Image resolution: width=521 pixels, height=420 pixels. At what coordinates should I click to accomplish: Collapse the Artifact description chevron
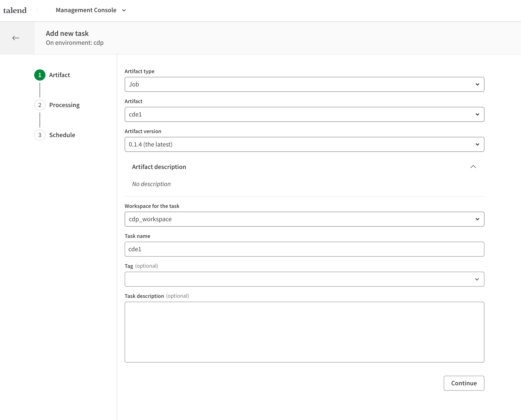click(473, 167)
